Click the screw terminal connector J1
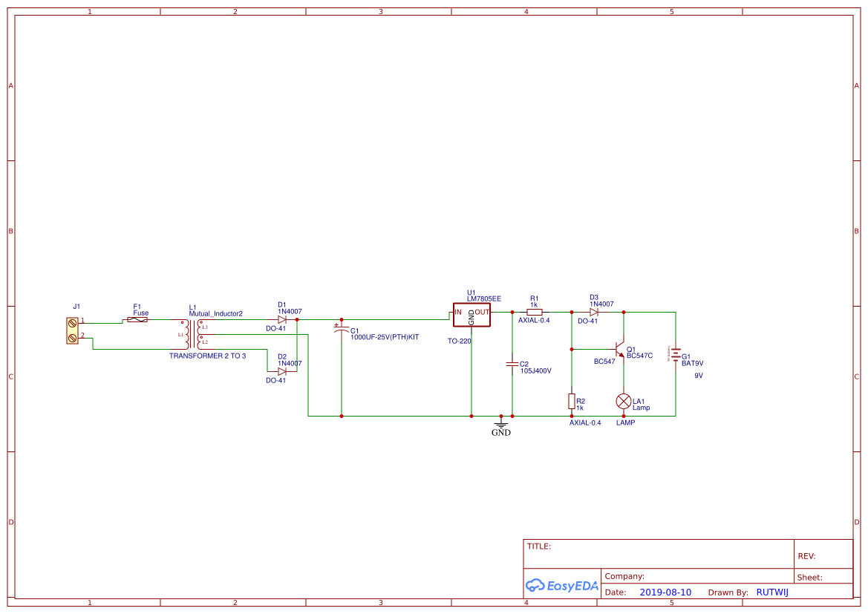Image resolution: width=868 pixels, height=614 pixels. (71, 330)
